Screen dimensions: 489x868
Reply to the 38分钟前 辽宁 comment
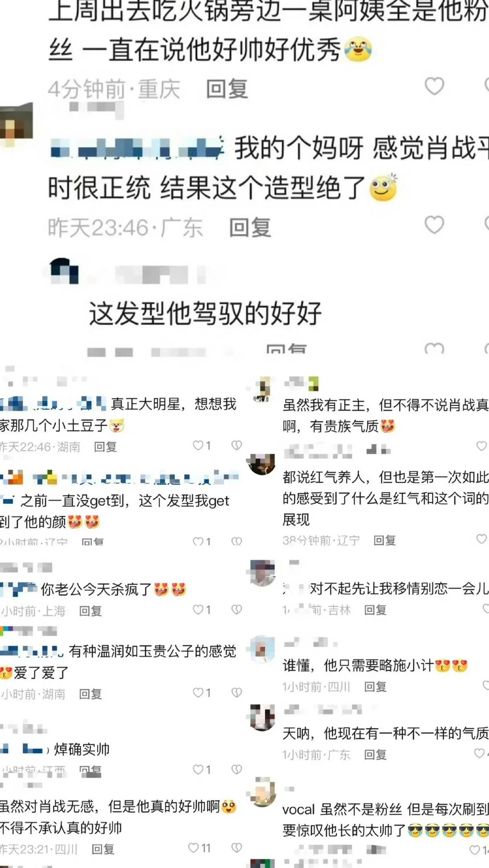(385, 540)
